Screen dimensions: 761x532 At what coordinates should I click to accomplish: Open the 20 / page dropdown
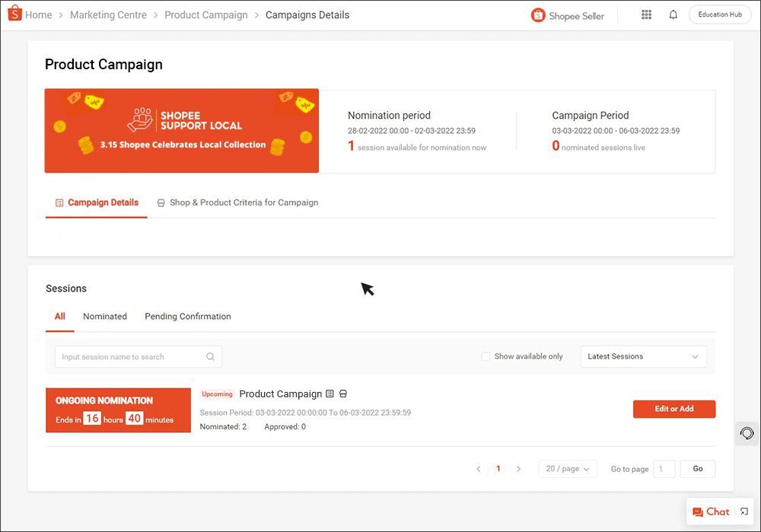tap(567, 468)
